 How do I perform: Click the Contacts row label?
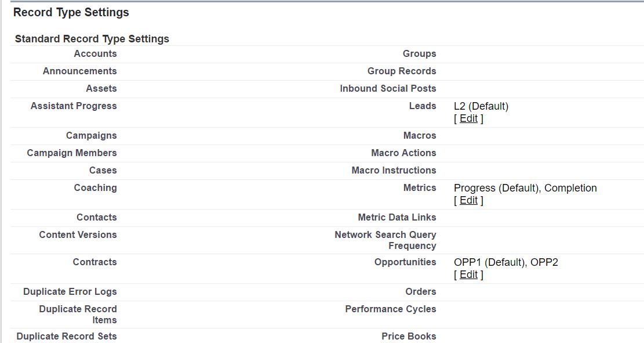pyautogui.click(x=96, y=218)
